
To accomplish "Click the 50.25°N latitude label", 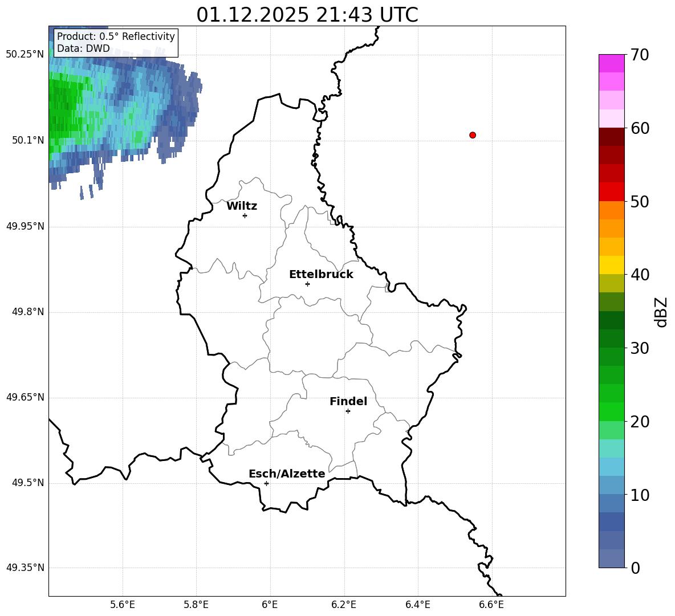I will [x=25, y=55].
